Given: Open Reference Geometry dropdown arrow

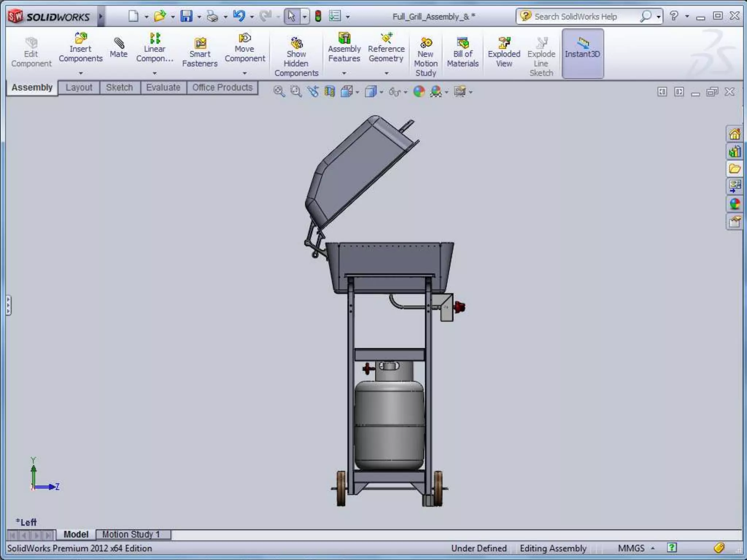Looking at the screenshot, I should click(x=386, y=73).
